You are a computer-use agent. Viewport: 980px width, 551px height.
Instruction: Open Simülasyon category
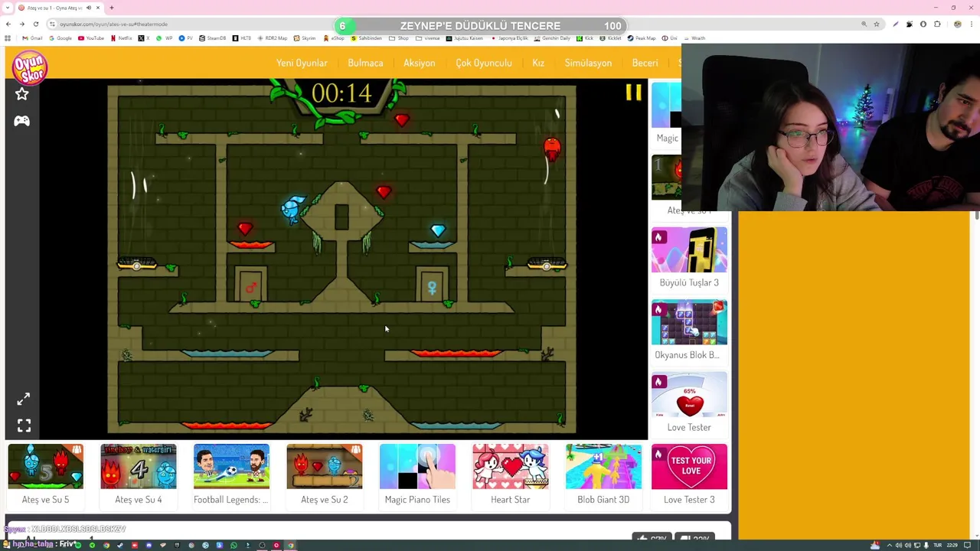pos(588,63)
